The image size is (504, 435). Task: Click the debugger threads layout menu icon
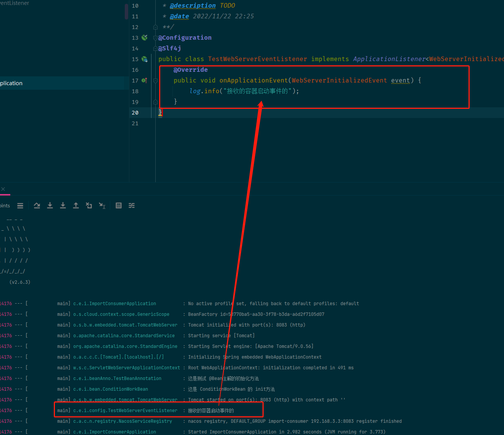[x=20, y=205]
